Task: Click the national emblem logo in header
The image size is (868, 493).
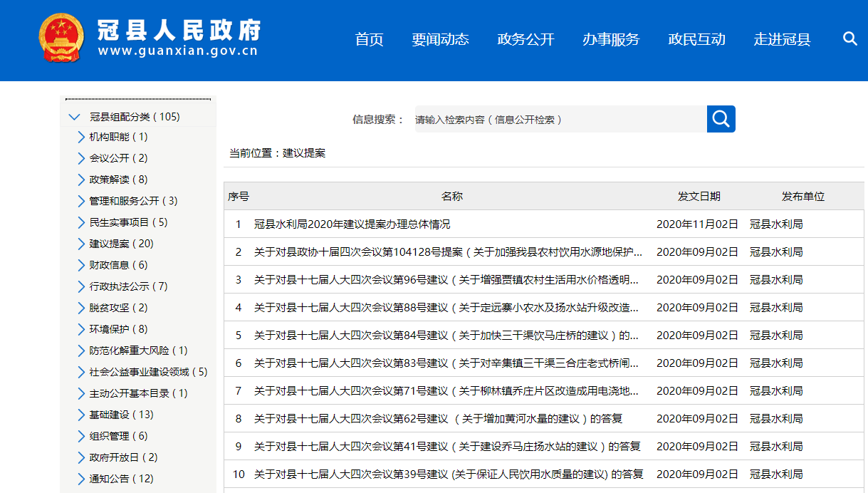Action: 62,39
